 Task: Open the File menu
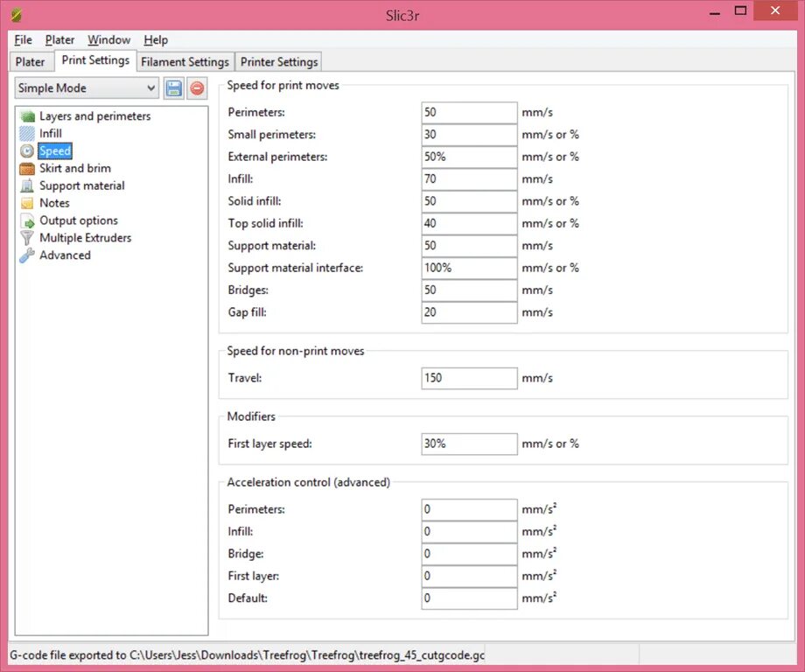[23, 39]
